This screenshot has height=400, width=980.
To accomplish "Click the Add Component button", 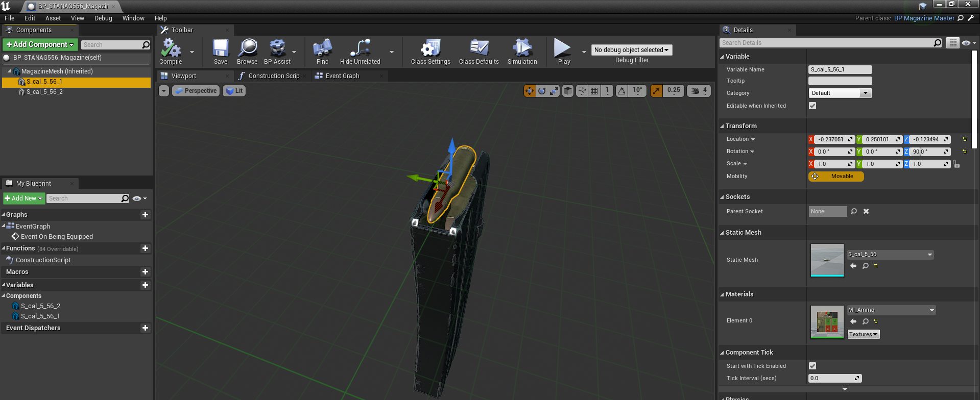I will pyautogui.click(x=40, y=44).
